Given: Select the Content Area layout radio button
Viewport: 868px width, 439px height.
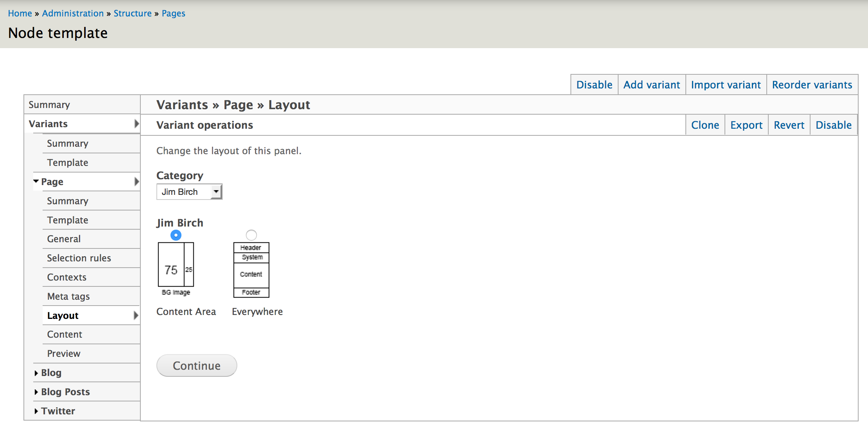Looking at the screenshot, I should pos(176,235).
